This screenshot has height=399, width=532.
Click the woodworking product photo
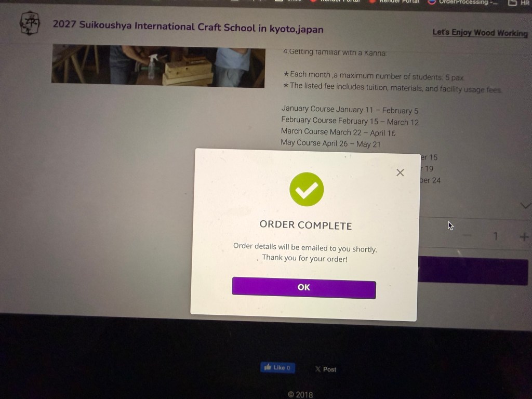click(158, 66)
